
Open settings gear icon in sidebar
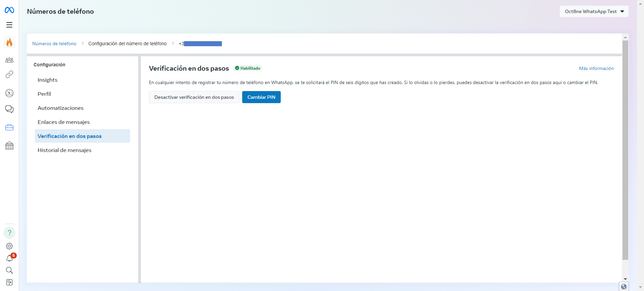(x=9, y=246)
